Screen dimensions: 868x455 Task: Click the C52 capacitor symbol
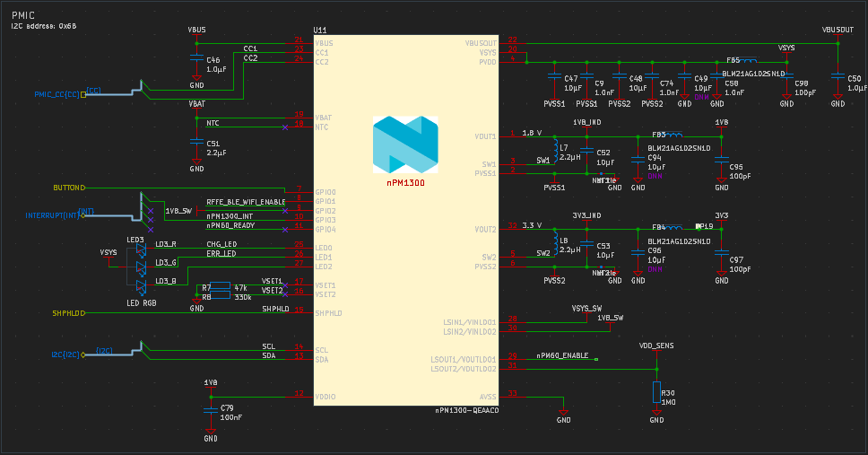tap(586, 150)
